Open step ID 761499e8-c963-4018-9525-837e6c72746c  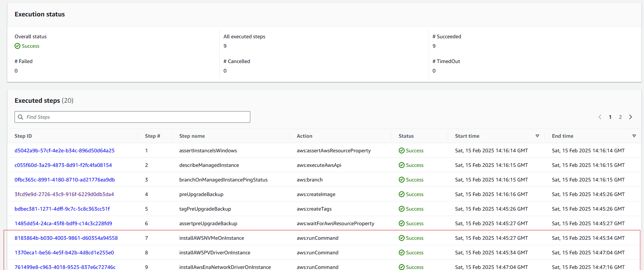[65, 267]
